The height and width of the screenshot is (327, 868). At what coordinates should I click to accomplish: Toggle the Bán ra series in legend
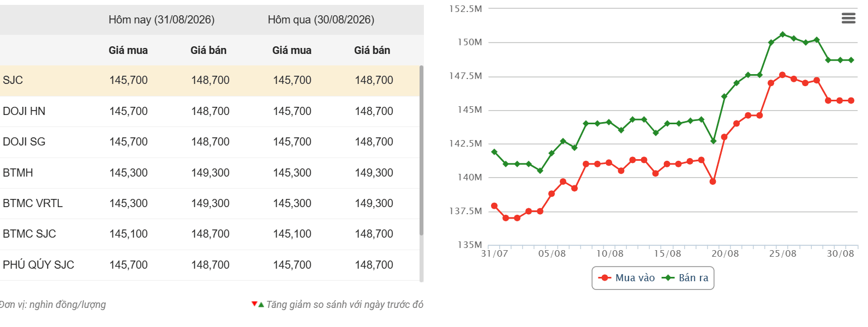point(685,278)
